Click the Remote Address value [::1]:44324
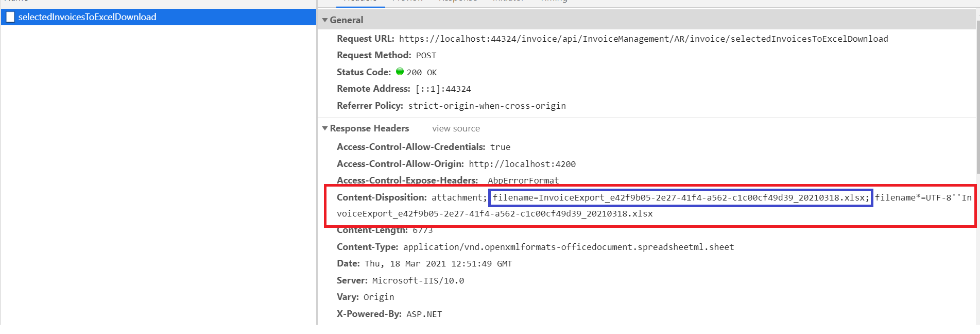Screen dimensions: 980x334 click(x=443, y=89)
